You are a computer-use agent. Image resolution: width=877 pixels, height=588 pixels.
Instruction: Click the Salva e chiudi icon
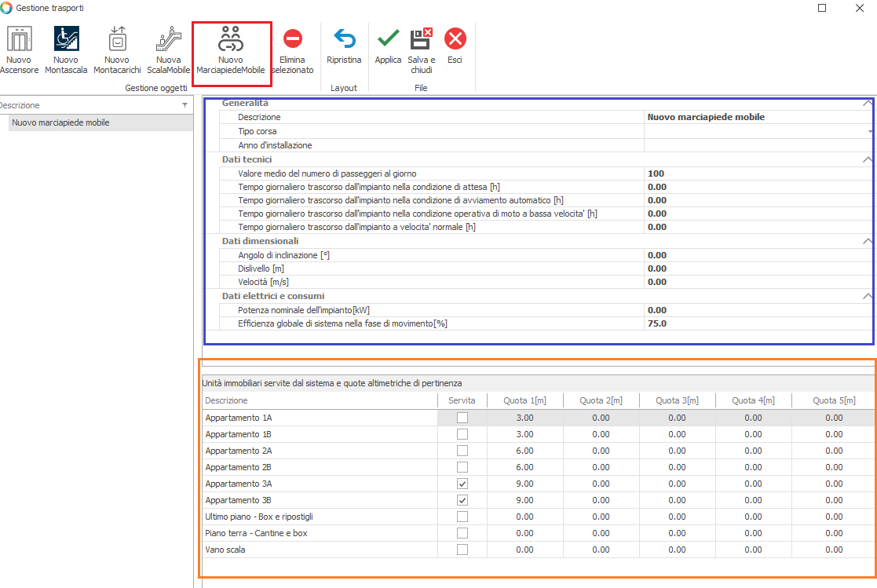(421, 39)
